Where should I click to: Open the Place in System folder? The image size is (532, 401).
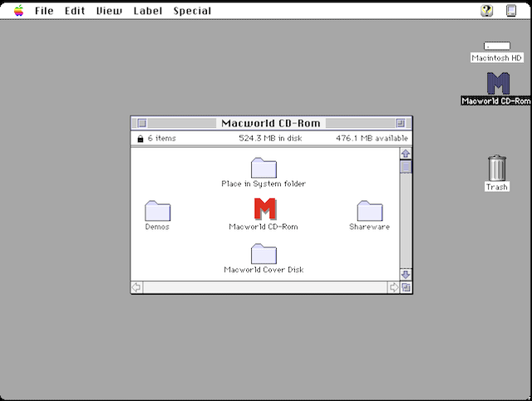(264, 167)
